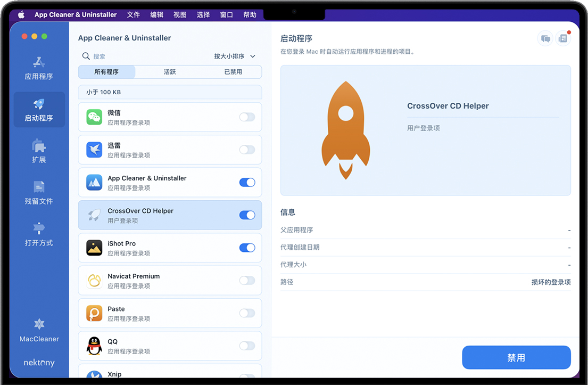This screenshot has height=385, width=588.
Task: Click the blue 禁用 button
Action: [516, 358]
